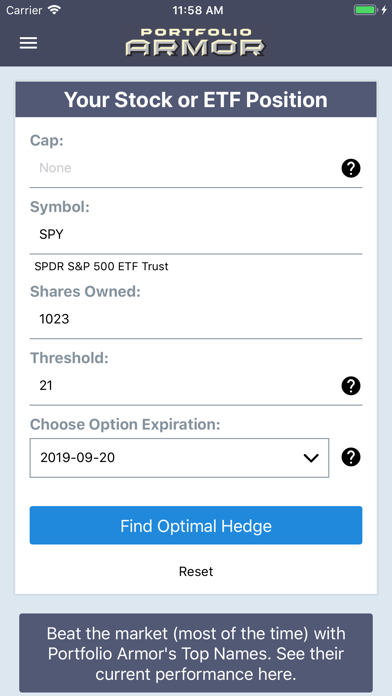Edit the Shares Owned field 1023
The height and width of the screenshot is (696, 392).
[x=196, y=319]
